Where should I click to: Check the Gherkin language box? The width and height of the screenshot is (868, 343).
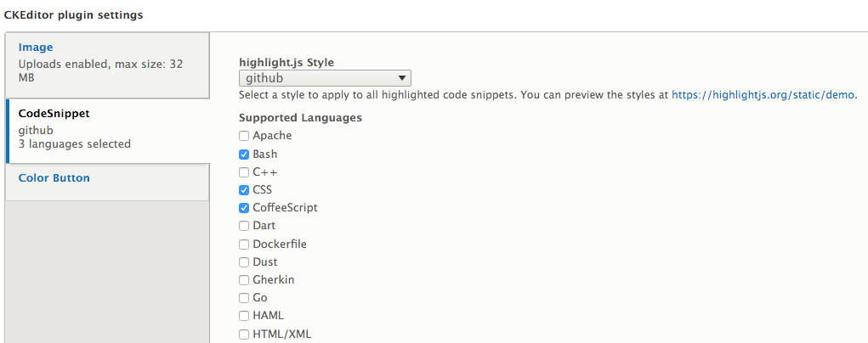coord(244,280)
